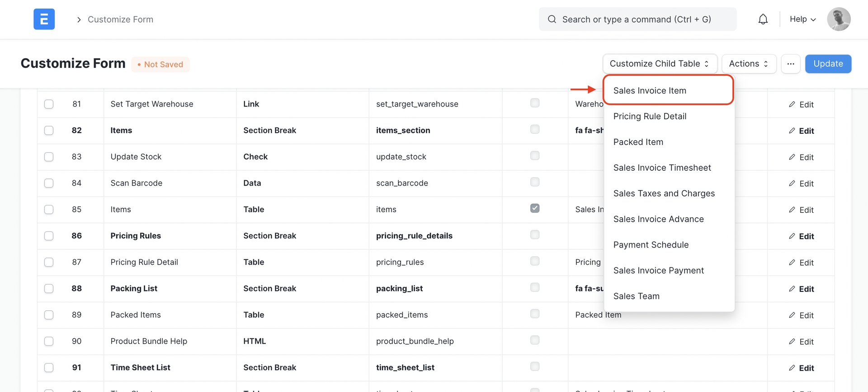Tick the row 85 Items selection checkbox

point(49,210)
